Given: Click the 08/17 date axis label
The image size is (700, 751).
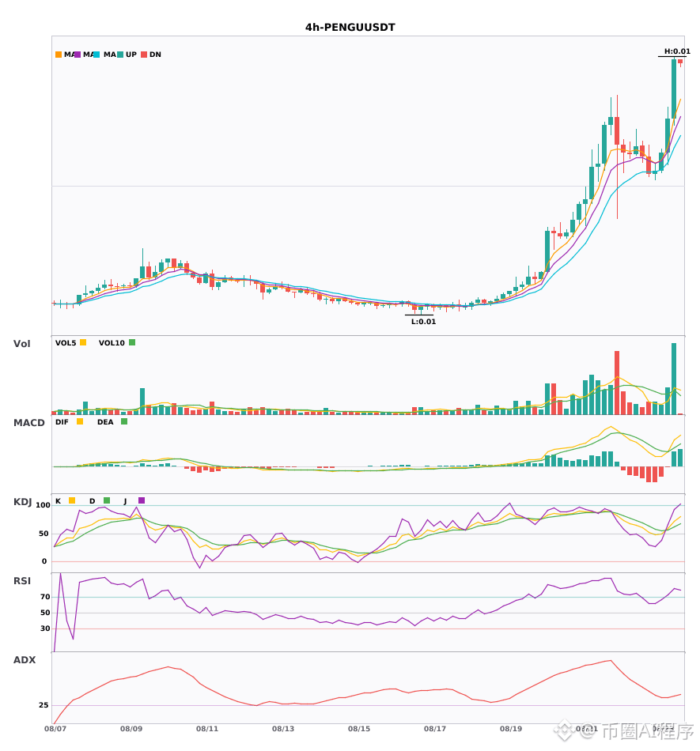Looking at the screenshot, I should pos(435,729).
